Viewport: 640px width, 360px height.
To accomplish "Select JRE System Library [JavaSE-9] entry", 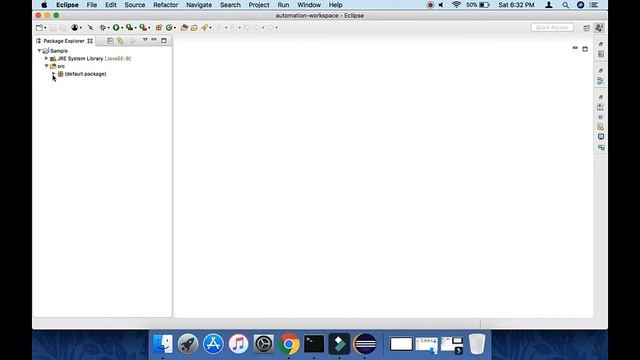I will click(x=94, y=58).
